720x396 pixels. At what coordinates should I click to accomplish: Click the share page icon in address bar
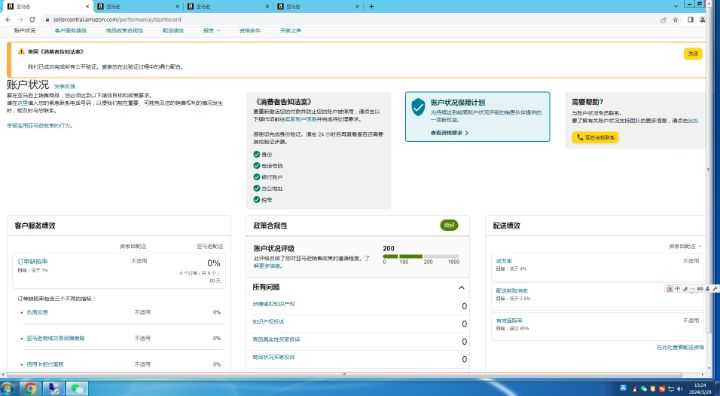663,20
